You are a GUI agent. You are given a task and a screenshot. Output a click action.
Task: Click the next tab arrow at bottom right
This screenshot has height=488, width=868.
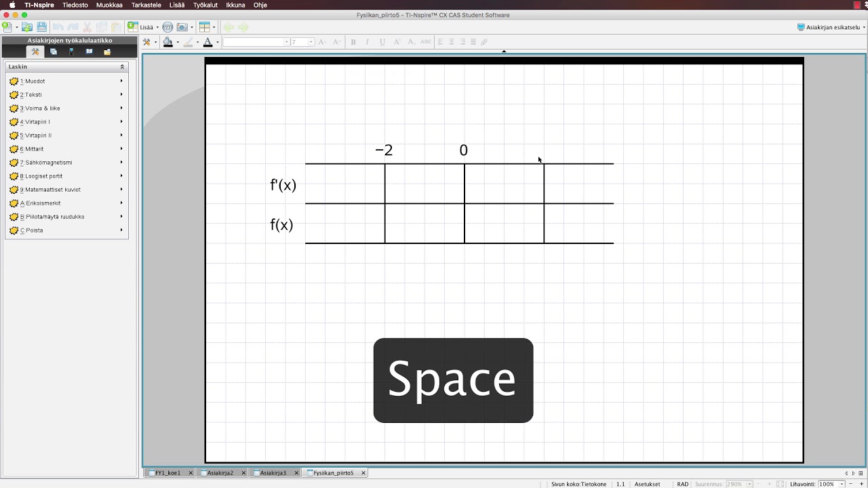point(854,473)
